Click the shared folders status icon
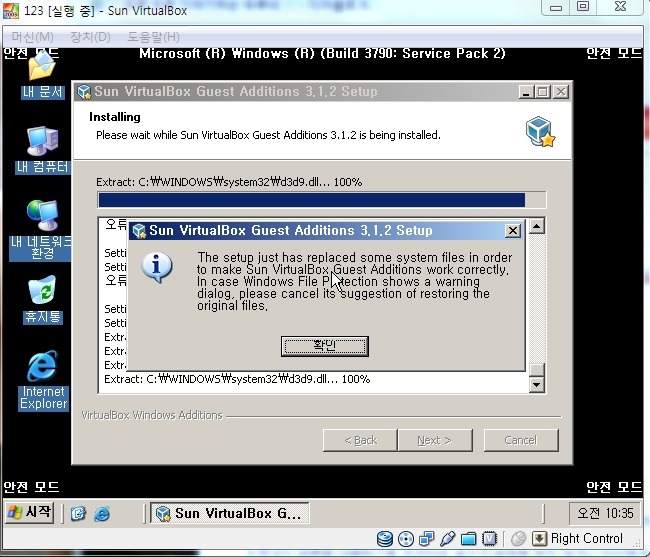 468,539
